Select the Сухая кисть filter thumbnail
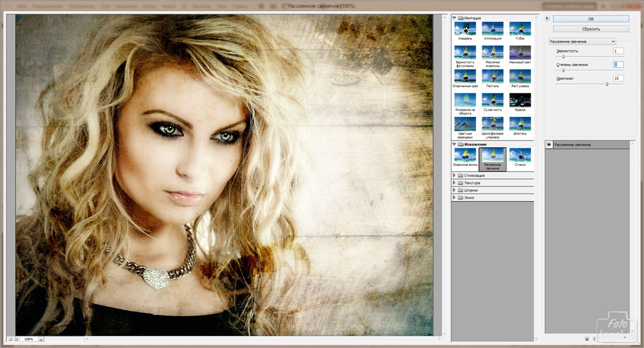The image size is (644, 348). click(492, 100)
